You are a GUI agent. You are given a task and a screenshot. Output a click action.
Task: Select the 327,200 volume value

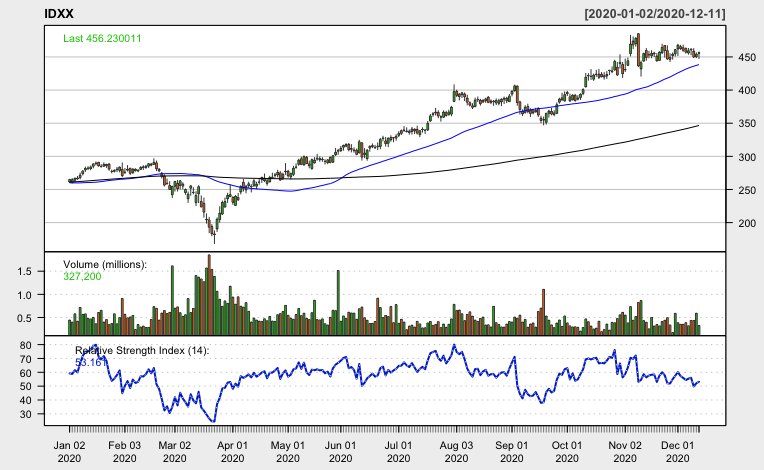[82, 277]
